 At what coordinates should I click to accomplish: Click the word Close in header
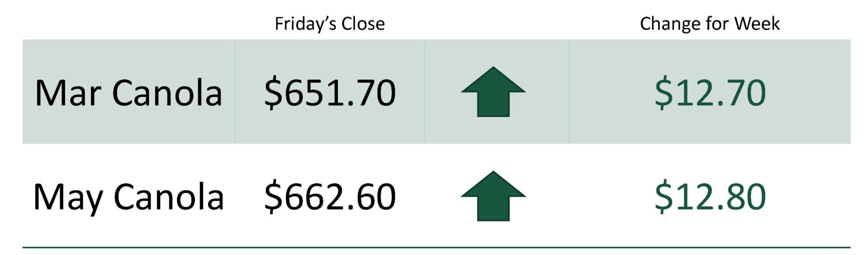tap(363, 24)
